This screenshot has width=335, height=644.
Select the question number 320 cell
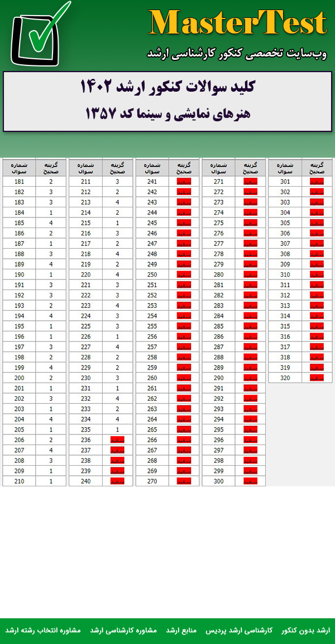[285, 378]
